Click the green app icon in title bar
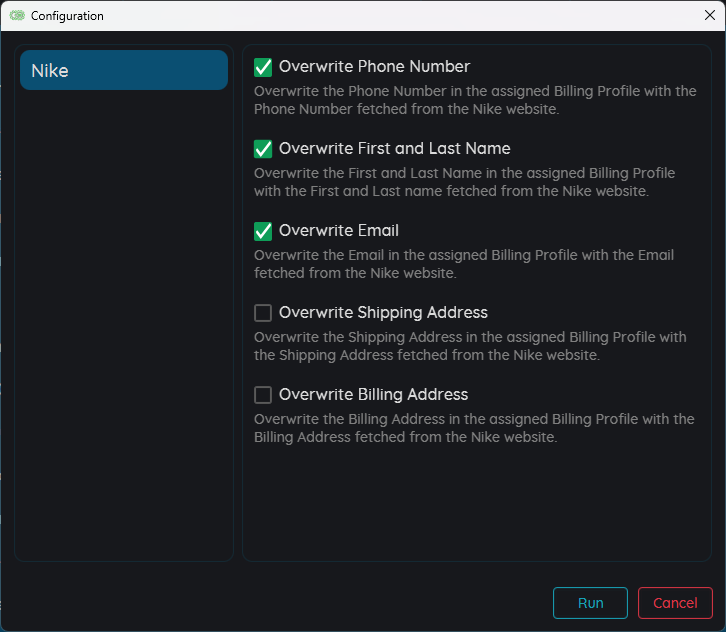The image size is (726, 632). (17, 16)
